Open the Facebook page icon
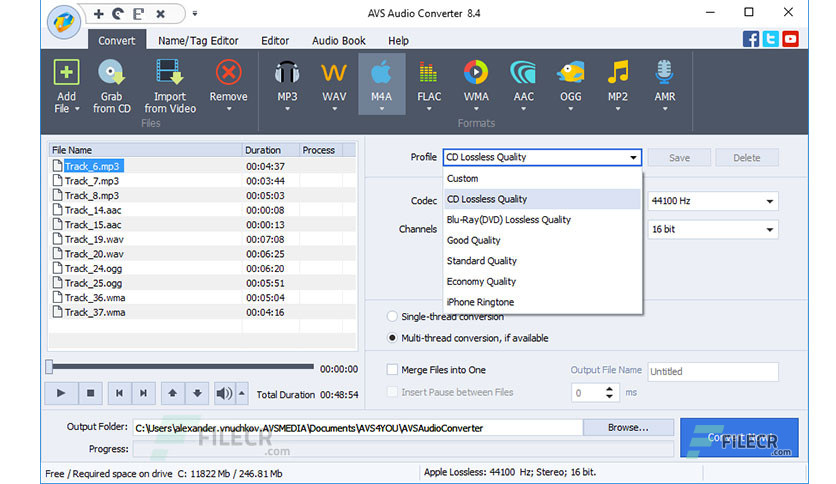This screenshot has width=836, height=484. (x=751, y=39)
